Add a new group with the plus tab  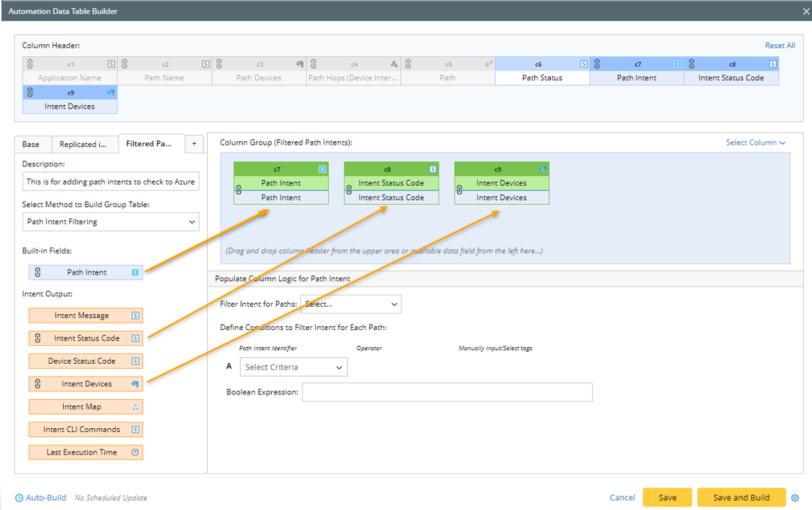(x=194, y=144)
